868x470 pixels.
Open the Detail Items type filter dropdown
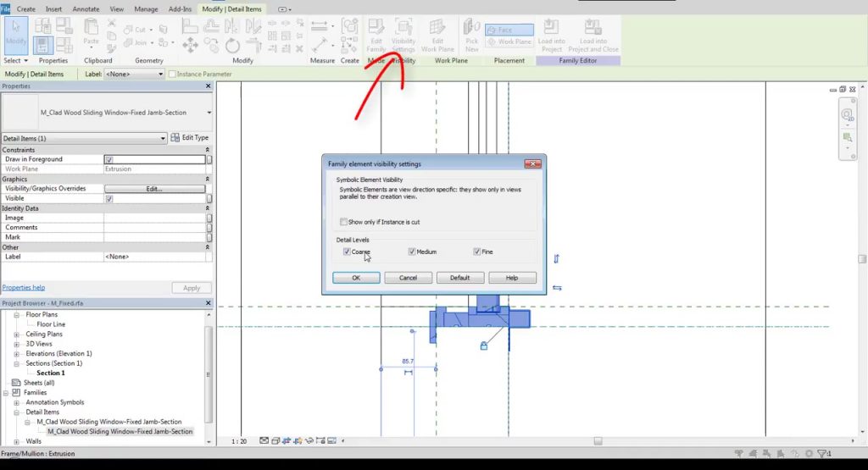(x=163, y=138)
